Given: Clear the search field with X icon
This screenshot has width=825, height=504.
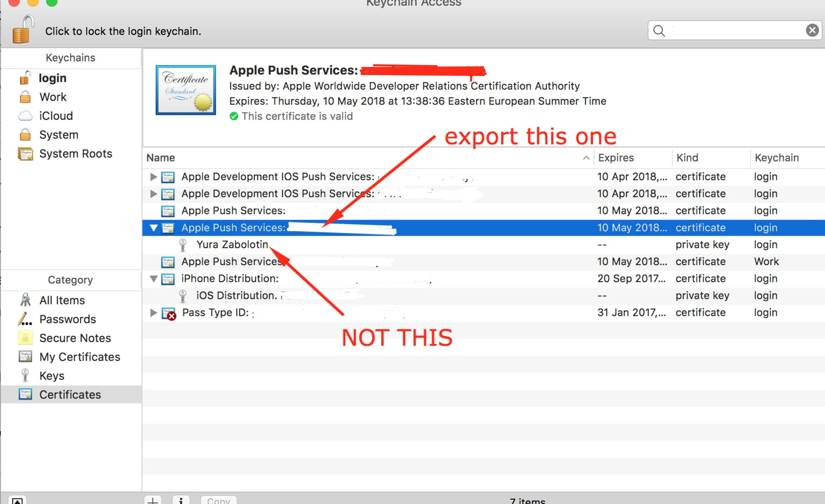Looking at the screenshot, I should (812, 30).
